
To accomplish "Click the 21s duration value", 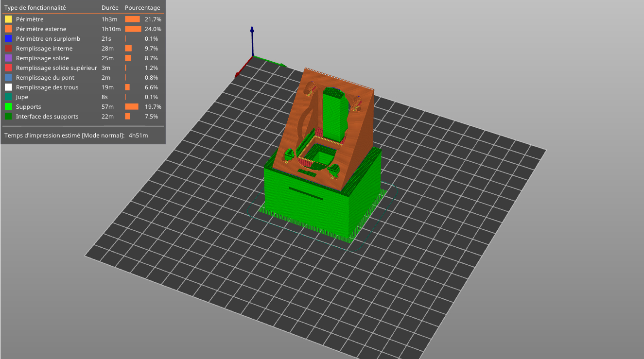I will (106, 39).
